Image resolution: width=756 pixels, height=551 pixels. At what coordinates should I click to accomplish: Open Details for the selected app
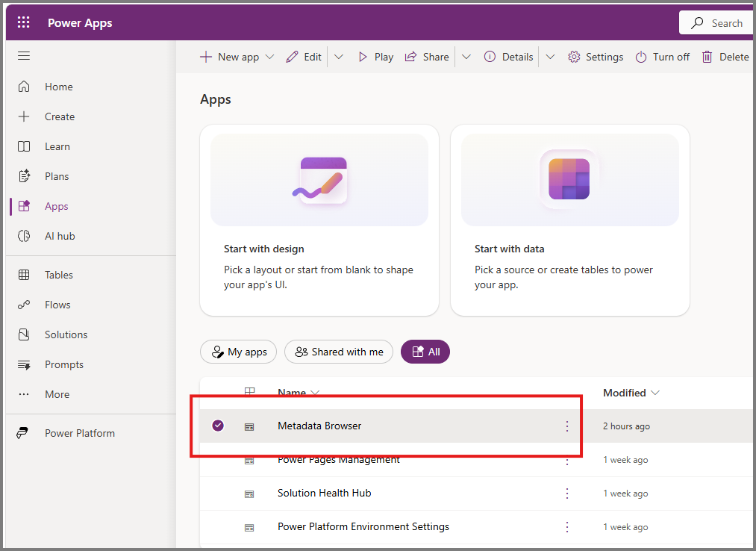508,56
